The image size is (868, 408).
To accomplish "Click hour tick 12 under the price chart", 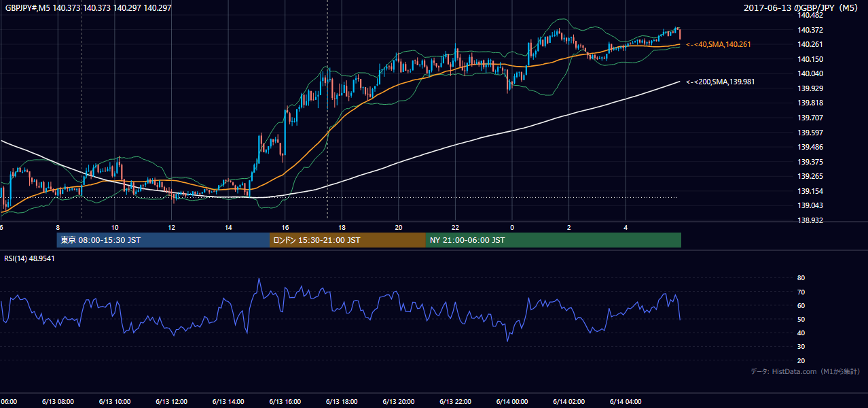I will 171,227.
